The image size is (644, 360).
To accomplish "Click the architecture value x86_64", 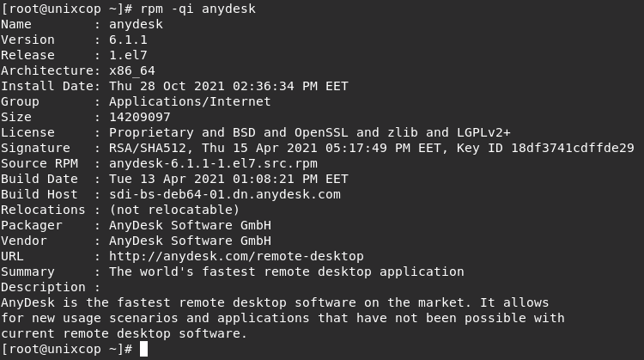I will point(132,71).
